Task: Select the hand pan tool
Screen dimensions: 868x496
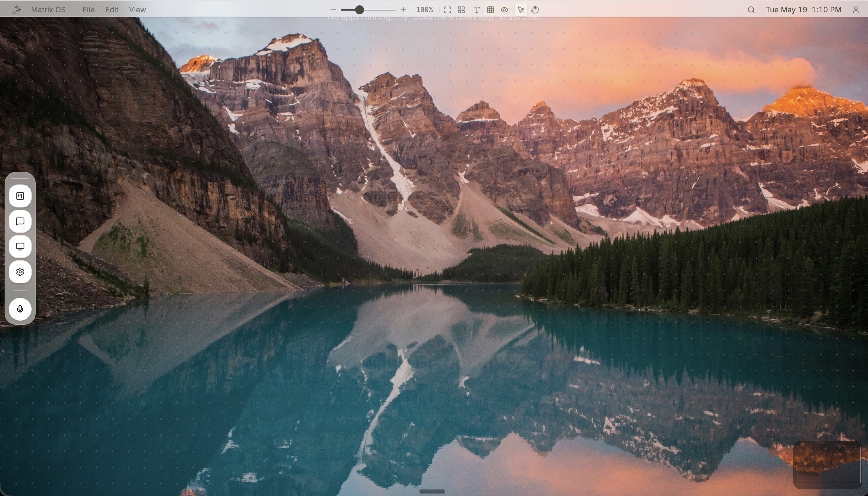Action: [535, 10]
